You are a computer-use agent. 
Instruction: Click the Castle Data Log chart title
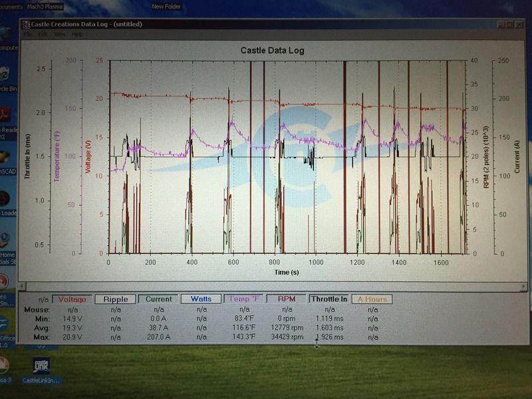(272, 51)
